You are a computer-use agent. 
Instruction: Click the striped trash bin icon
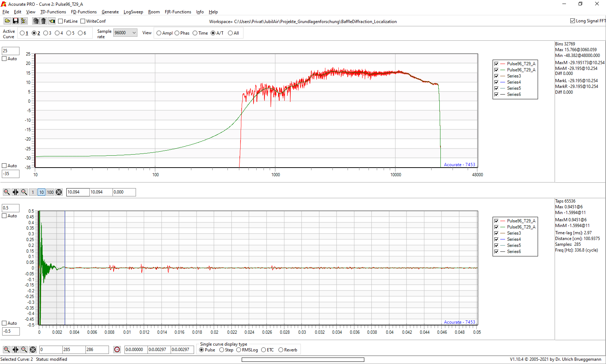(36, 21)
